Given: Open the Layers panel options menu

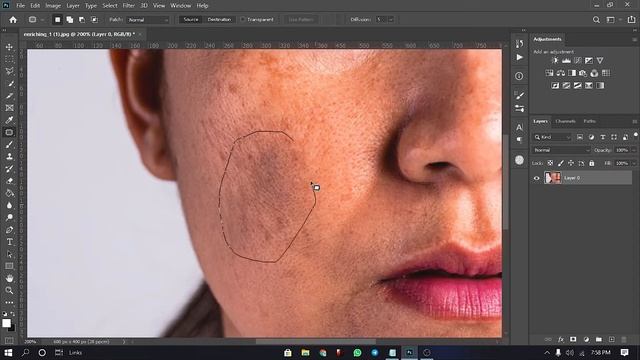Looking at the screenshot, I should point(634,122).
